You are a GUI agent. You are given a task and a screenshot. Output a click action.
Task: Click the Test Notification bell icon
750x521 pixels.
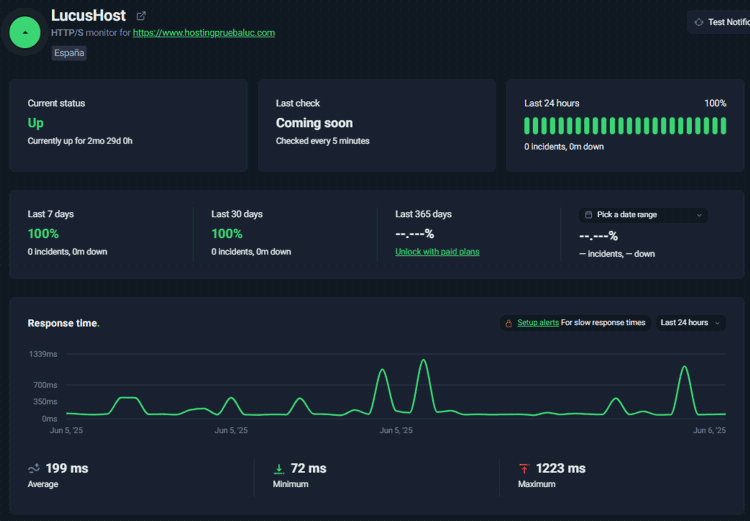tap(699, 22)
